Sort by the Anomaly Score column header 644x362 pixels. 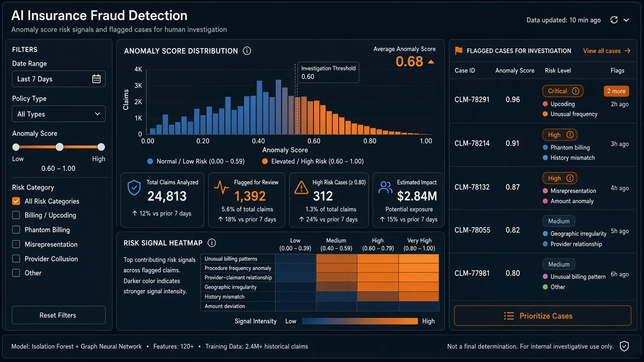(515, 70)
